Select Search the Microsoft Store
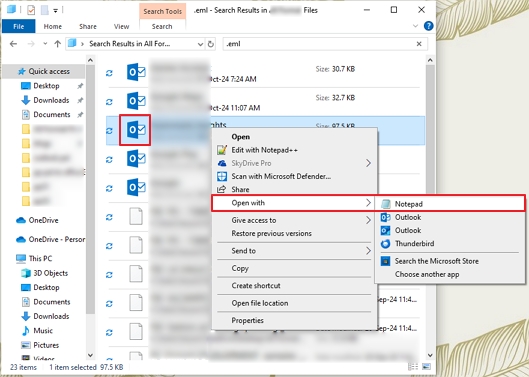The image size is (529, 377). tap(437, 261)
